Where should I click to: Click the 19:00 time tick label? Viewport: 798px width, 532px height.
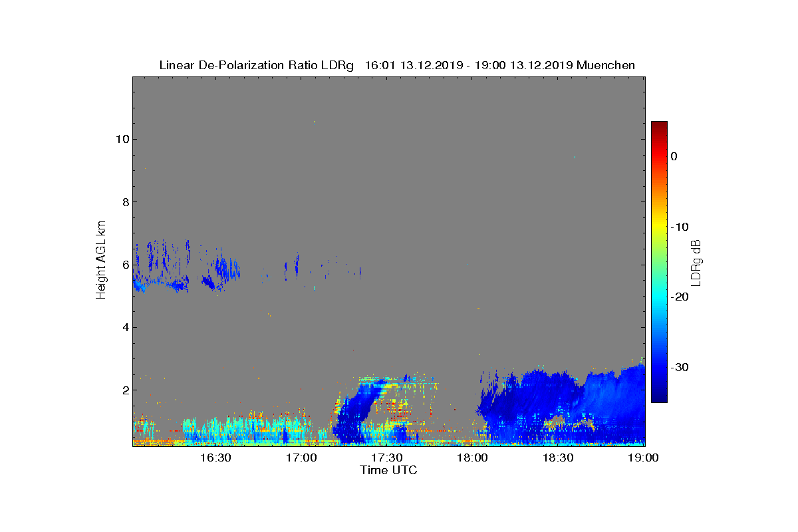click(643, 458)
